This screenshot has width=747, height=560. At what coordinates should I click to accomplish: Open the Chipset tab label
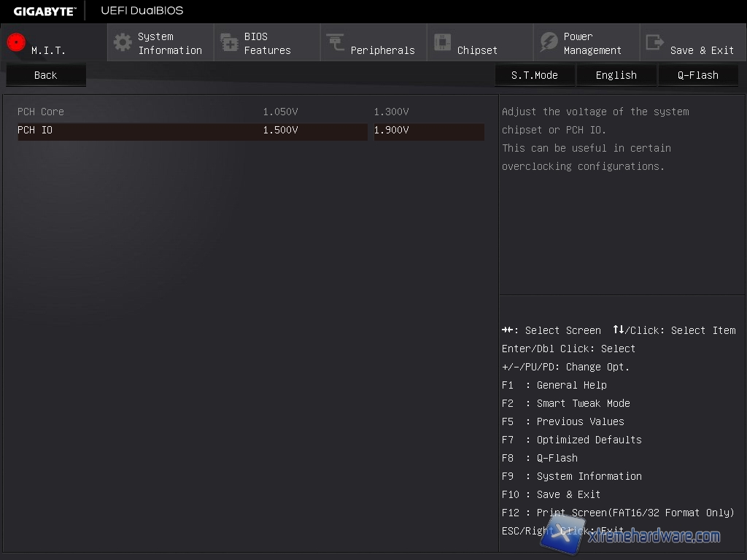477,50
